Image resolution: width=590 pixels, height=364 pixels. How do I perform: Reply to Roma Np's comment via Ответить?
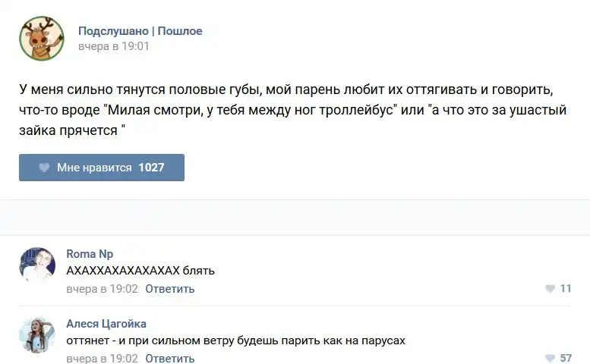170,289
